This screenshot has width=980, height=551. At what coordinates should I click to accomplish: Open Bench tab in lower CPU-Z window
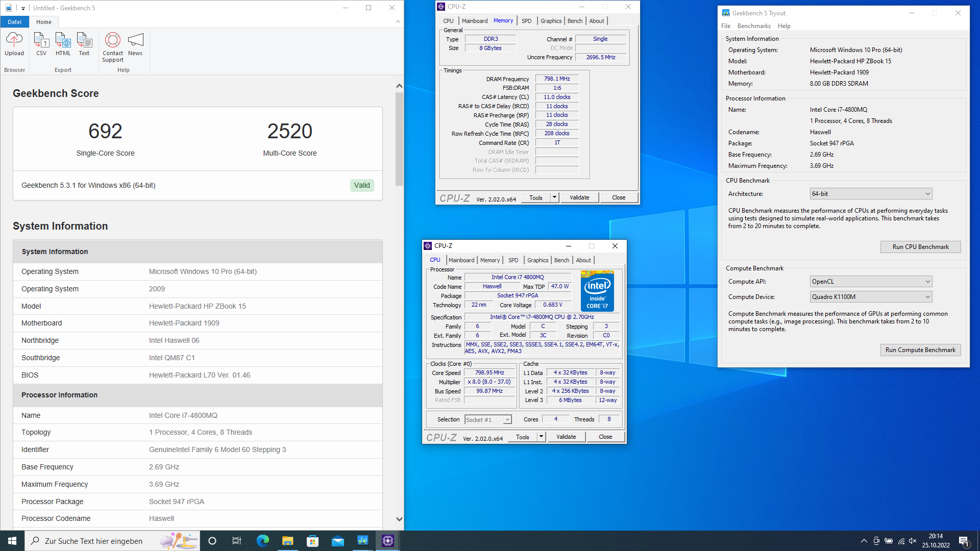click(561, 260)
